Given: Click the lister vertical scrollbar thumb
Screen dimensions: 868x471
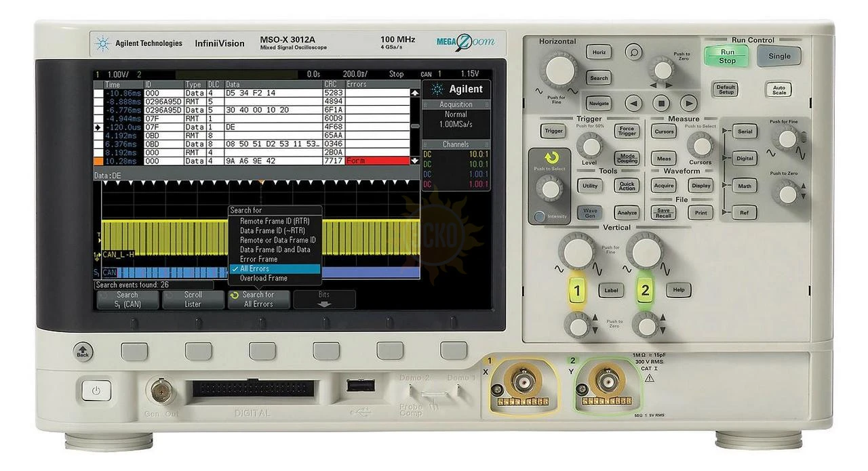Looking at the screenshot, I should pos(415,126).
